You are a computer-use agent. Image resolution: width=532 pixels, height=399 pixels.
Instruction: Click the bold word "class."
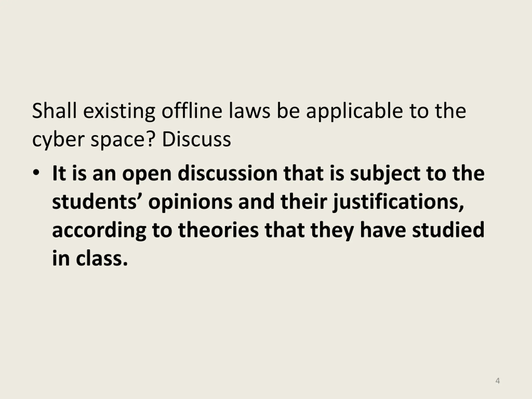point(102,258)
